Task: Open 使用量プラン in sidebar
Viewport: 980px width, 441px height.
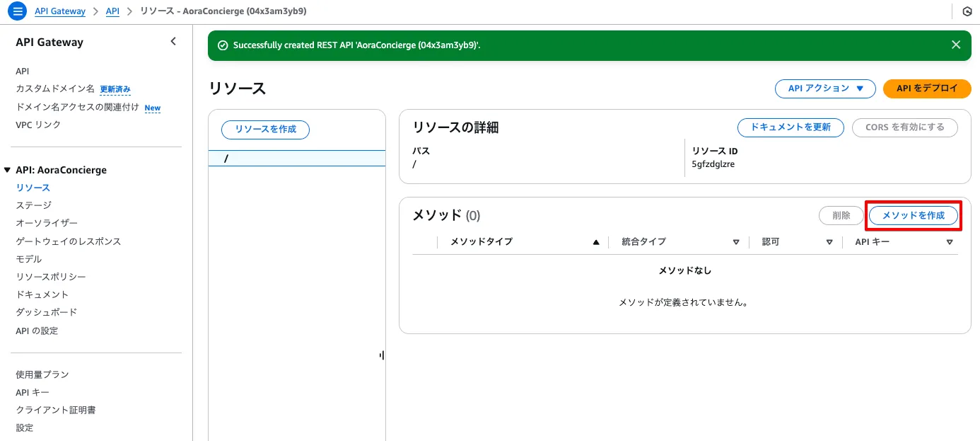Action: point(42,374)
